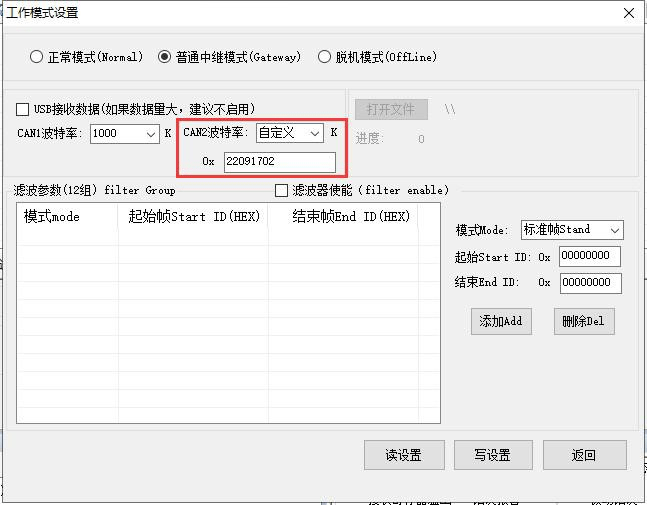Click the 写设置 write settings button

492,455
